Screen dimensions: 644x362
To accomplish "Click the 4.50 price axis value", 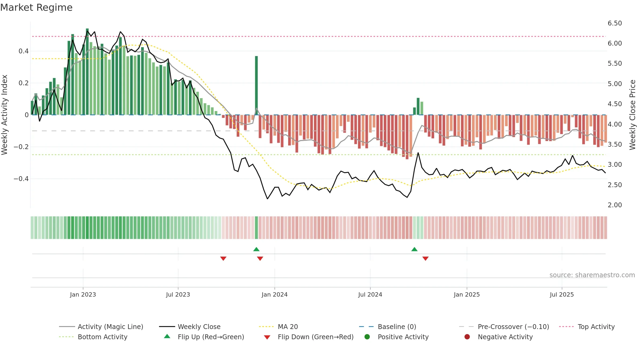I will point(615,104).
